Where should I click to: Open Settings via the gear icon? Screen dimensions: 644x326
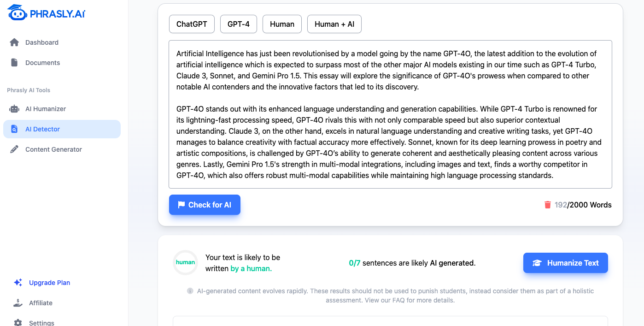tap(17, 322)
